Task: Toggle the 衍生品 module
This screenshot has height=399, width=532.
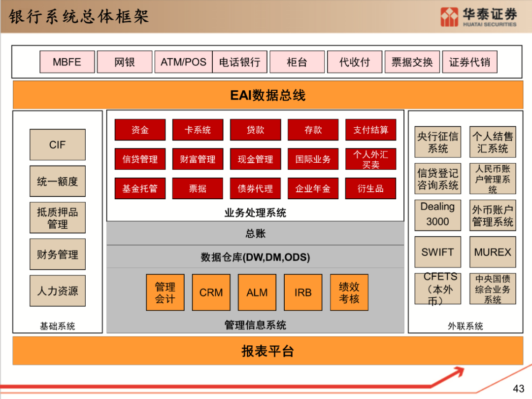Action: tap(370, 188)
